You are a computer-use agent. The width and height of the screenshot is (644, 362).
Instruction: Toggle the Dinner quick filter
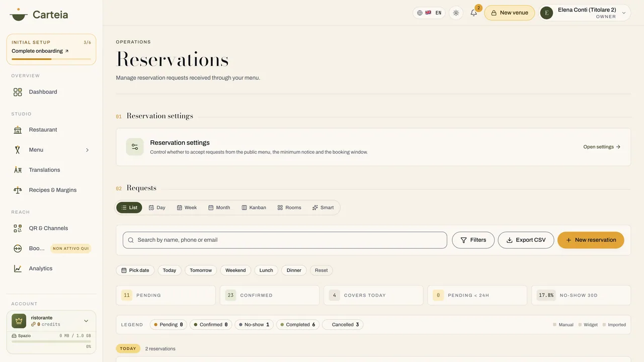294,270
